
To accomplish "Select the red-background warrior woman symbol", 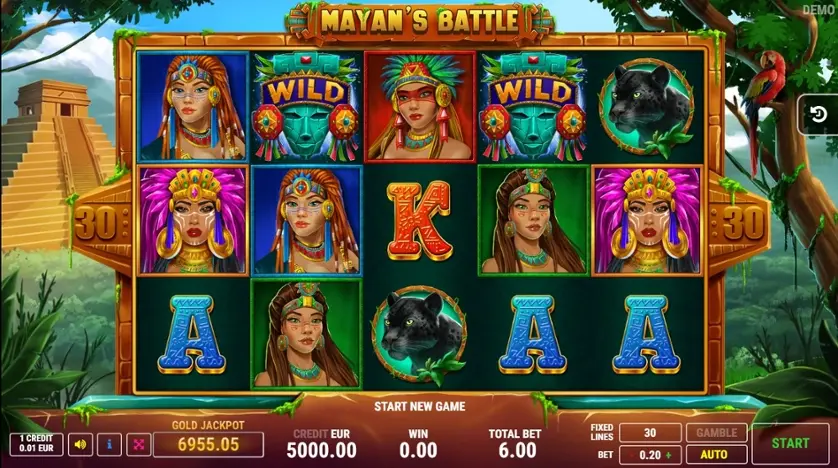I will click(420, 107).
